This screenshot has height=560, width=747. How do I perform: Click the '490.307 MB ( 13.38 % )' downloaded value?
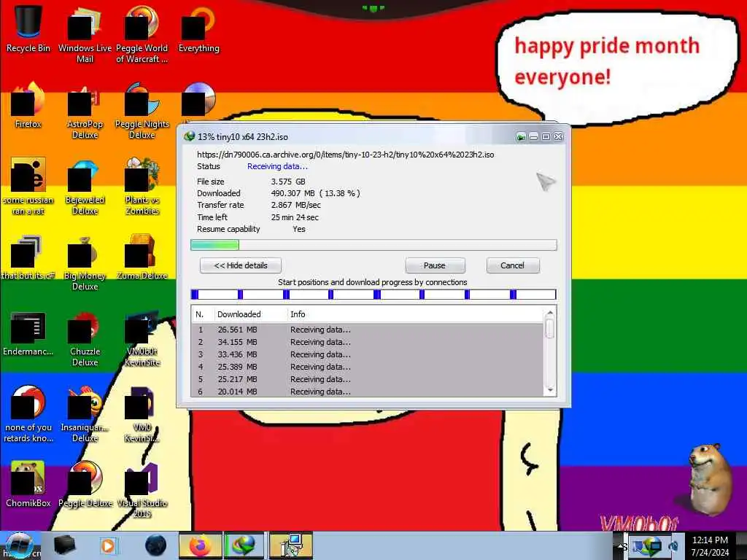point(315,193)
